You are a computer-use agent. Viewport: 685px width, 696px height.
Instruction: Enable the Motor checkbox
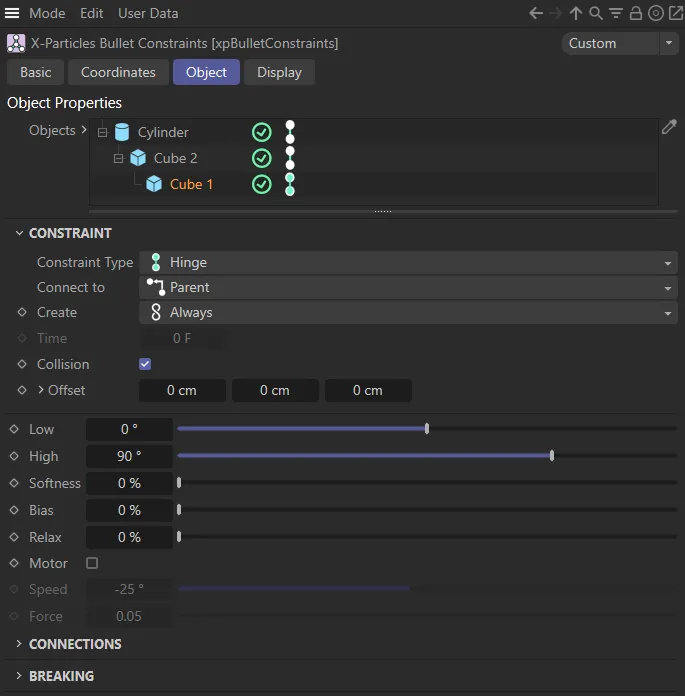[x=92, y=563]
